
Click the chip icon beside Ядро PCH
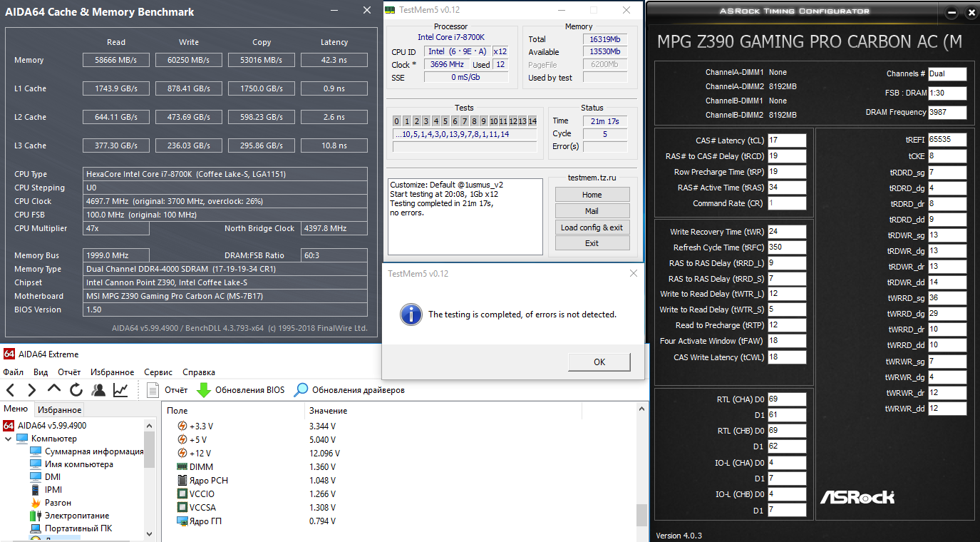(182, 481)
